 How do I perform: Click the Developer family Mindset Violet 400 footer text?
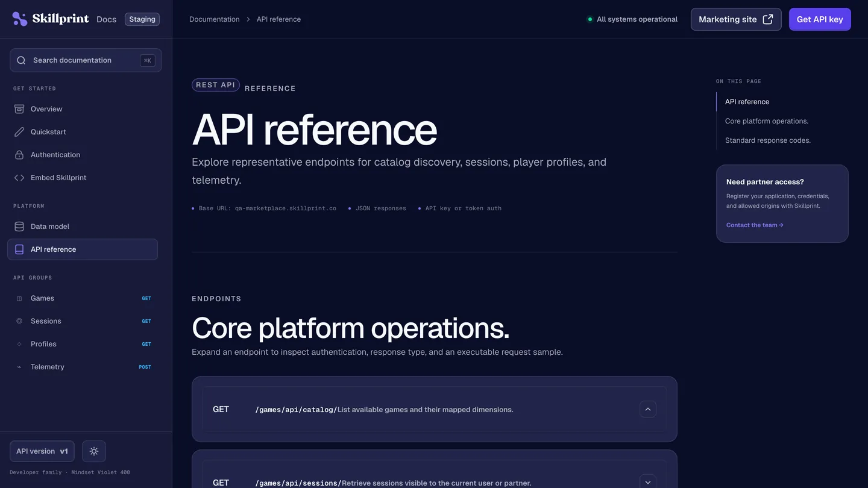tap(70, 472)
